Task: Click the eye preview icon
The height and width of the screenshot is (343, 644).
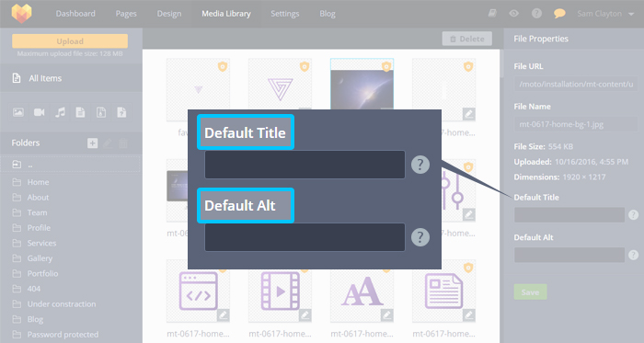Action: 513,14
